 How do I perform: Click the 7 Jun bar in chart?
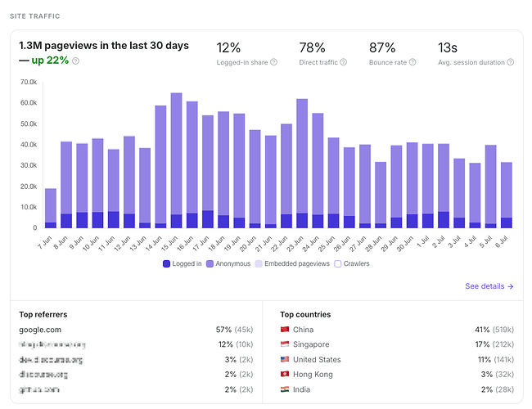point(51,209)
